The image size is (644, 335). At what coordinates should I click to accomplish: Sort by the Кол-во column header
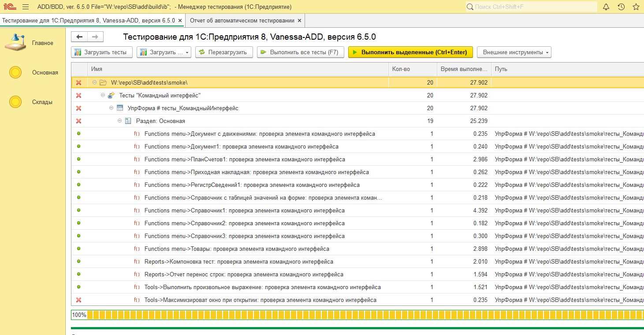[413, 69]
